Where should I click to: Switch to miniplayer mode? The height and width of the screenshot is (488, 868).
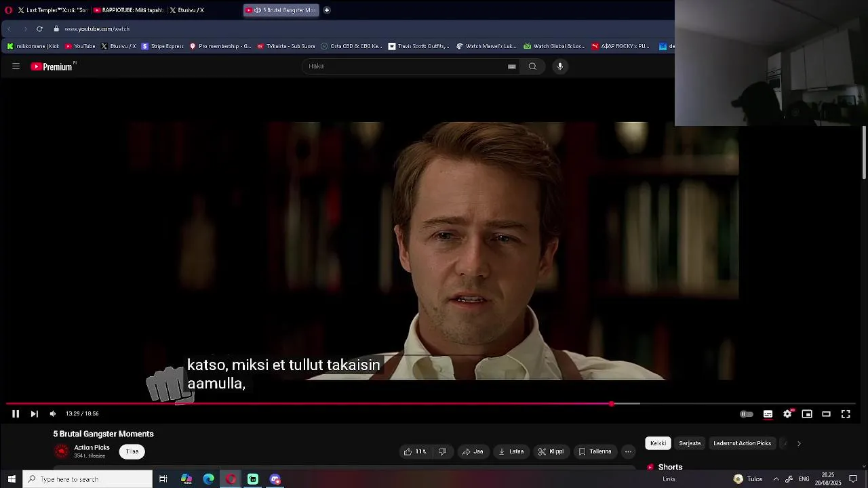click(807, 414)
